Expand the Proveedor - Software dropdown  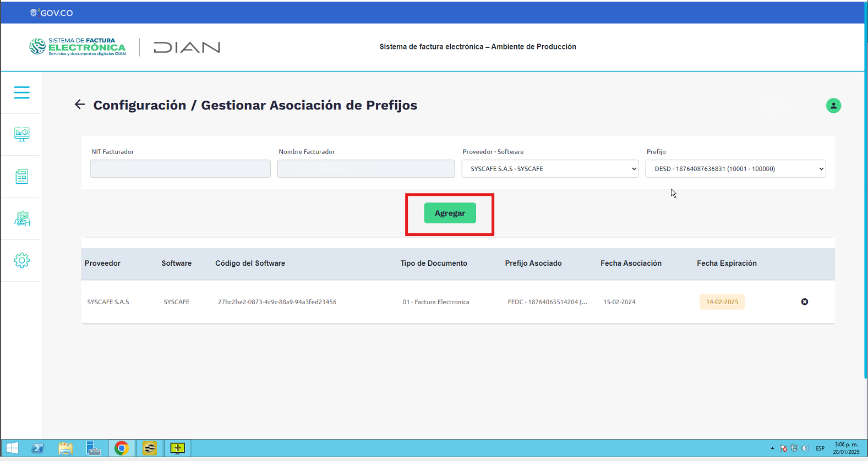549,169
